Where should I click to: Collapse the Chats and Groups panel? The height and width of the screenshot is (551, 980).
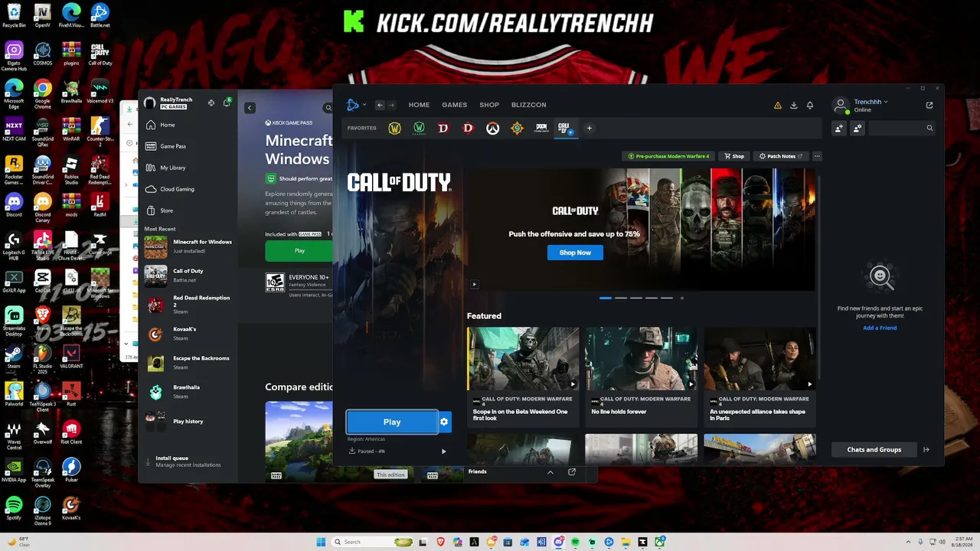coord(926,450)
